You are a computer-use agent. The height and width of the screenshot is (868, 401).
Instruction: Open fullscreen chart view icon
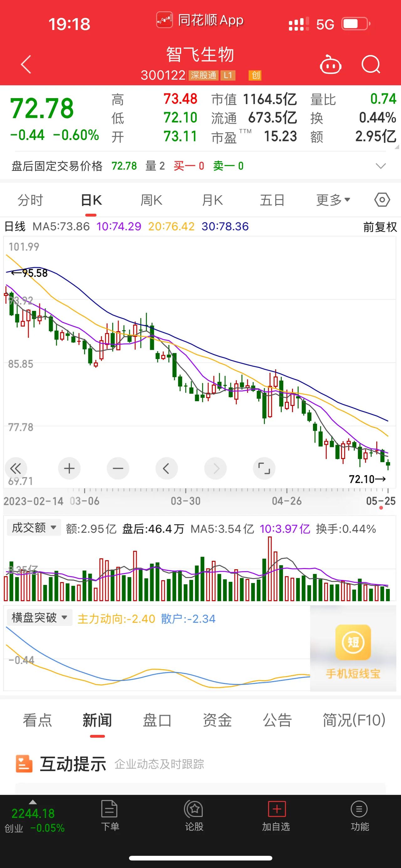264,468
